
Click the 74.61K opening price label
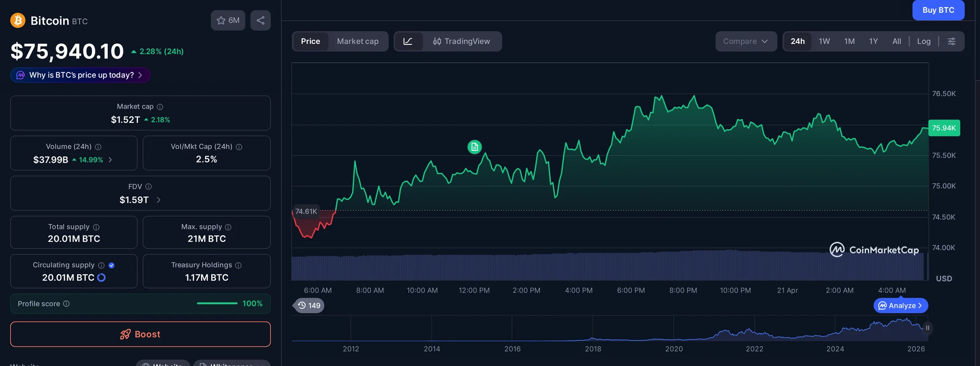pyautogui.click(x=306, y=211)
